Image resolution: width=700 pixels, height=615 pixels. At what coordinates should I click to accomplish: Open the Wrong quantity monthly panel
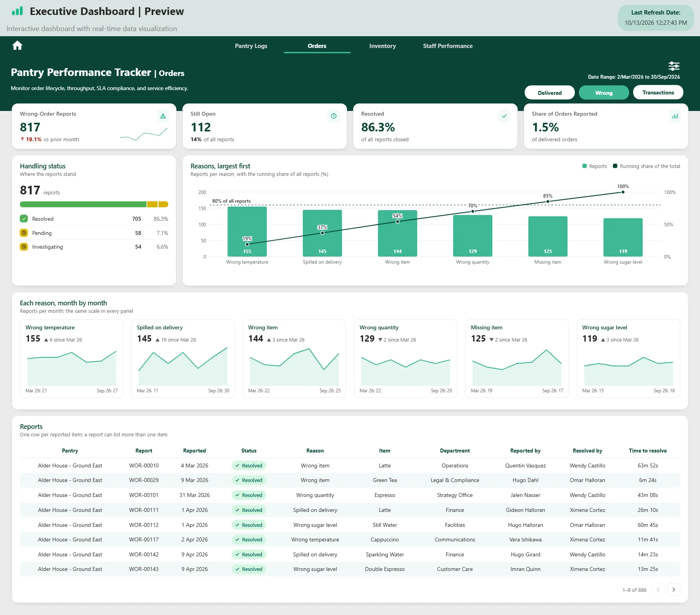pyautogui.click(x=405, y=358)
